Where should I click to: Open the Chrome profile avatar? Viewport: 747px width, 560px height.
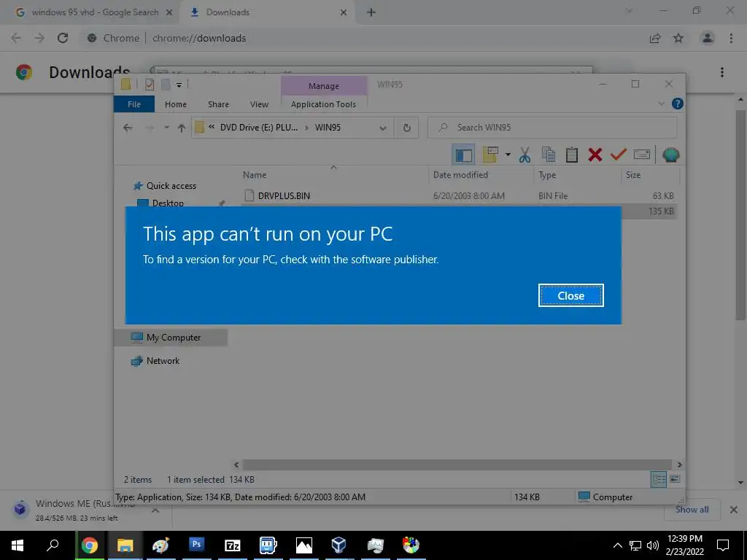click(708, 38)
